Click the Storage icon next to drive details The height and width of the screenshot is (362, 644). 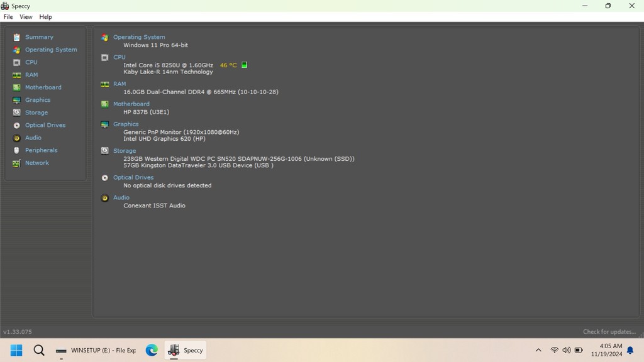pyautogui.click(x=104, y=151)
